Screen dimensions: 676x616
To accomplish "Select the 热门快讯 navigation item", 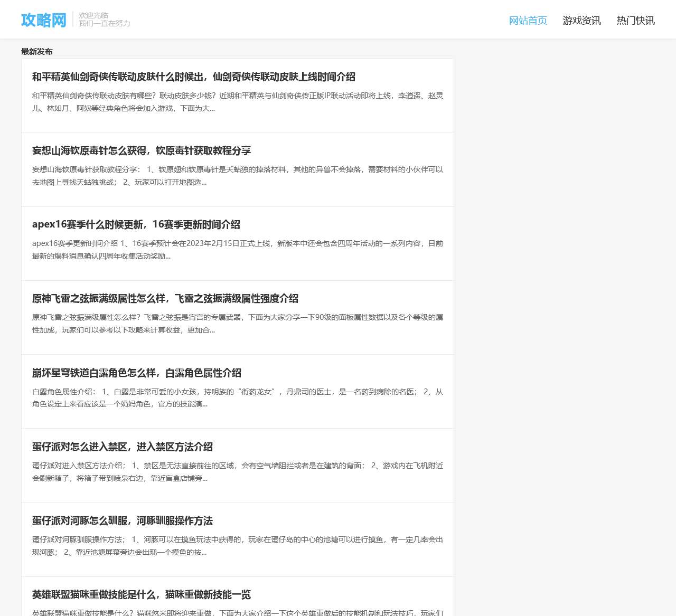I will pos(636,21).
